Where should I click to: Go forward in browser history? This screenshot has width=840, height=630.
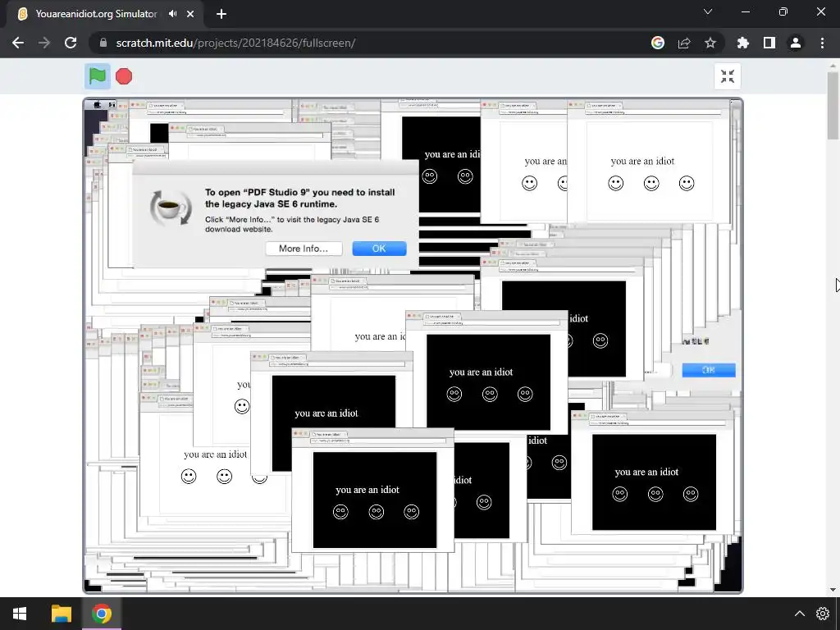point(44,43)
